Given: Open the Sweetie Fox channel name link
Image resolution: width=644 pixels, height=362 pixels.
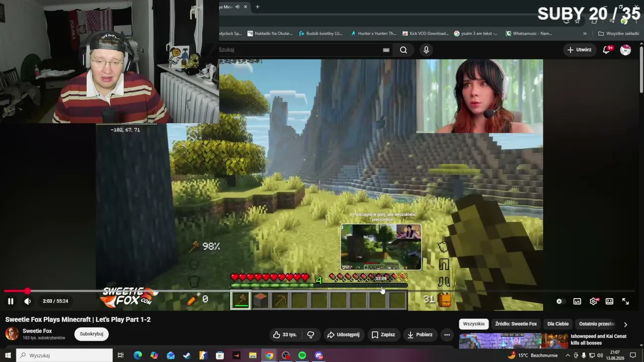Looking at the screenshot, I should 37,331.
